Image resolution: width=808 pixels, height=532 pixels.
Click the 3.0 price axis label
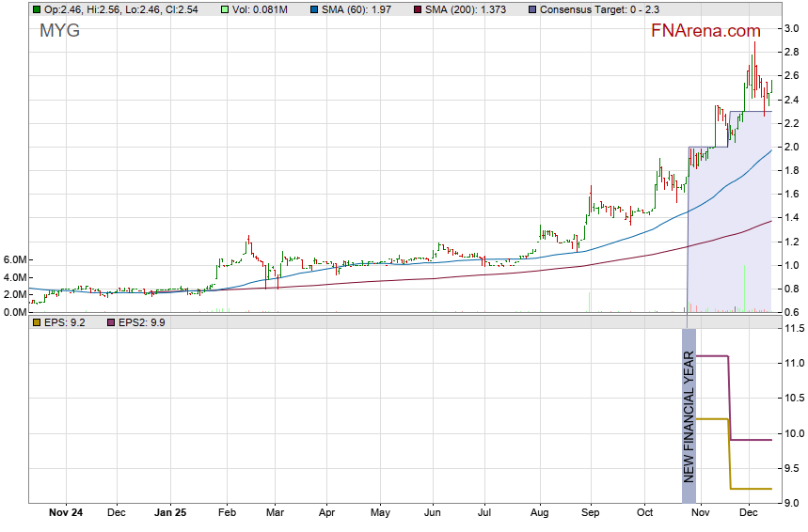(x=792, y=28)
